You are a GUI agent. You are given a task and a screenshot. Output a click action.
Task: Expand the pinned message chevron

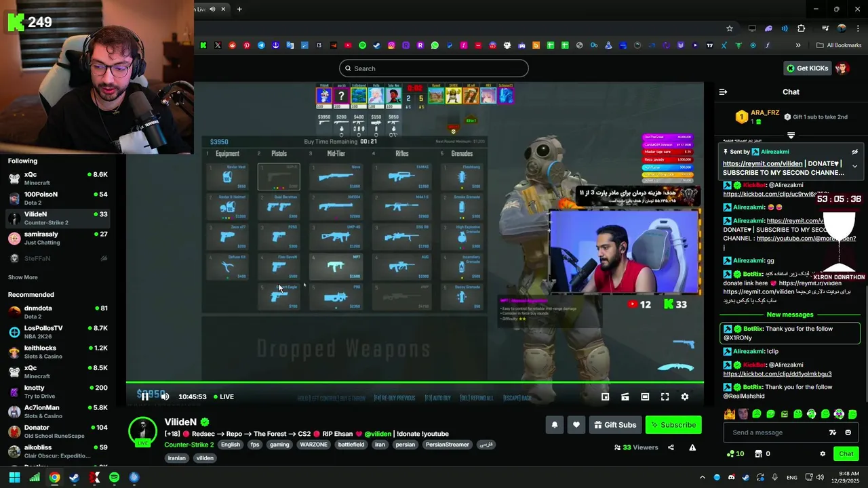[854, 166]
